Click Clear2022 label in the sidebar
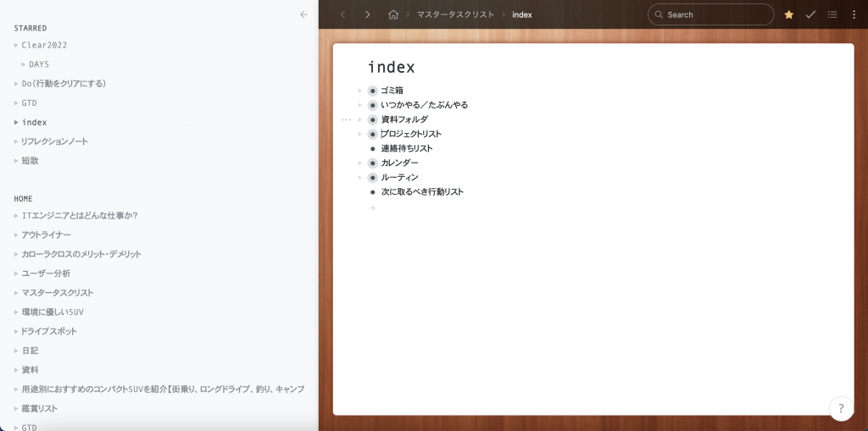 point(44,46)
